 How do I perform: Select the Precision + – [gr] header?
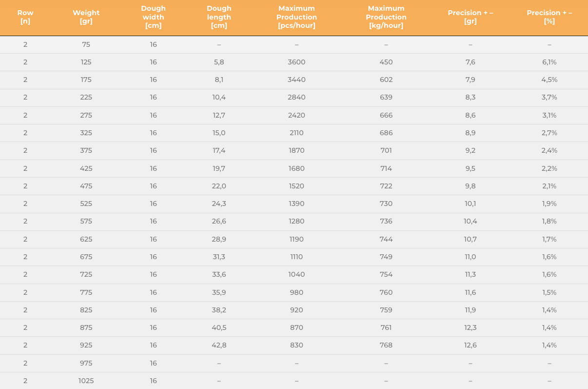coord(470,17)
